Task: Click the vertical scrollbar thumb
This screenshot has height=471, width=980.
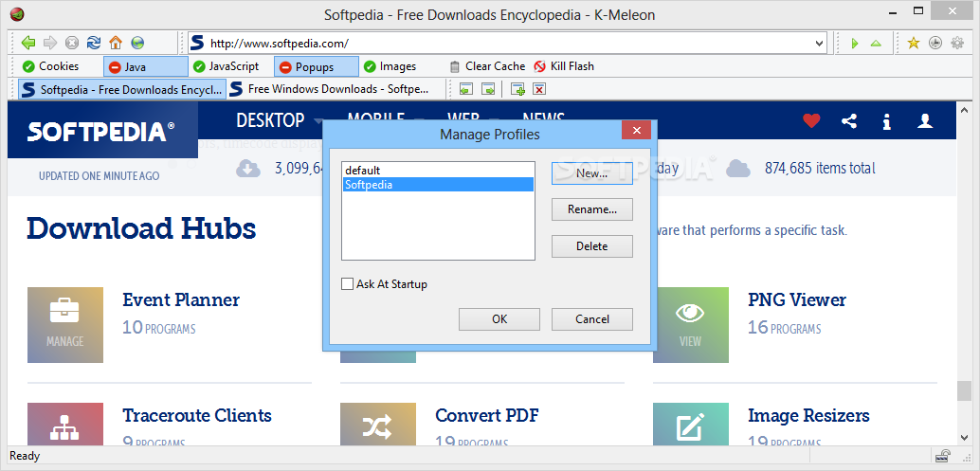Action: pyautogui.click(x=964, y=391)
